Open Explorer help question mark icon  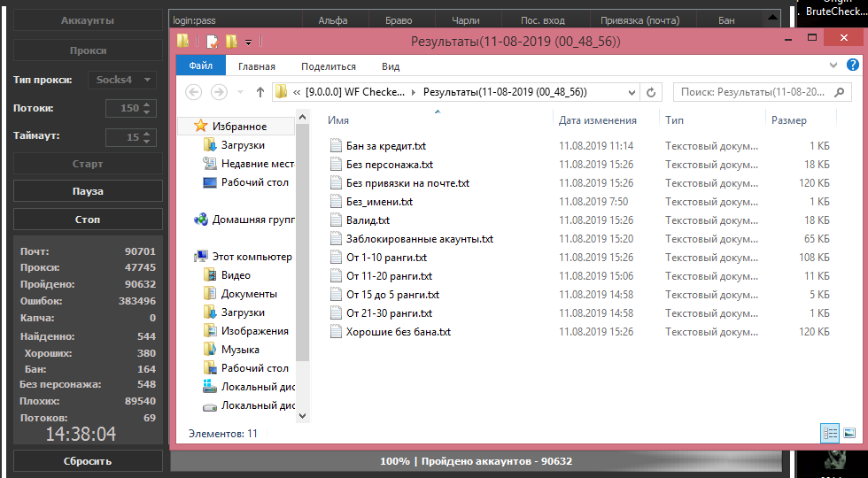pos(853,66)
